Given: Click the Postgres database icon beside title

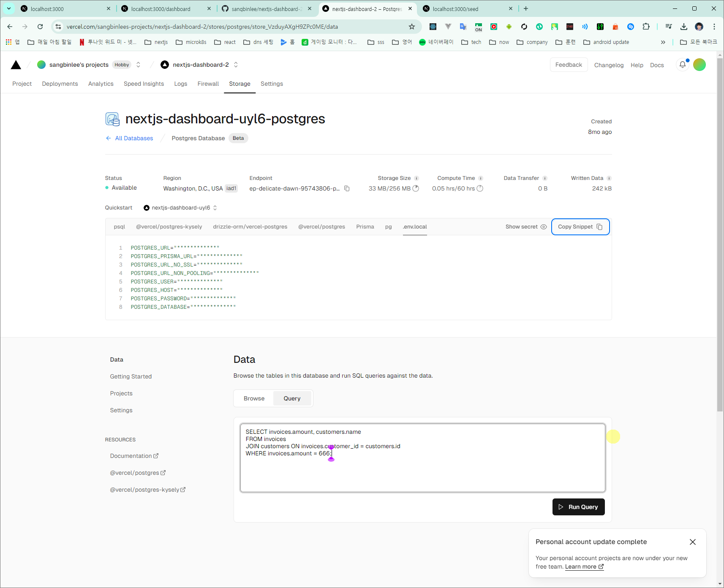Looking at the screenshot, I should click(112, 119).
